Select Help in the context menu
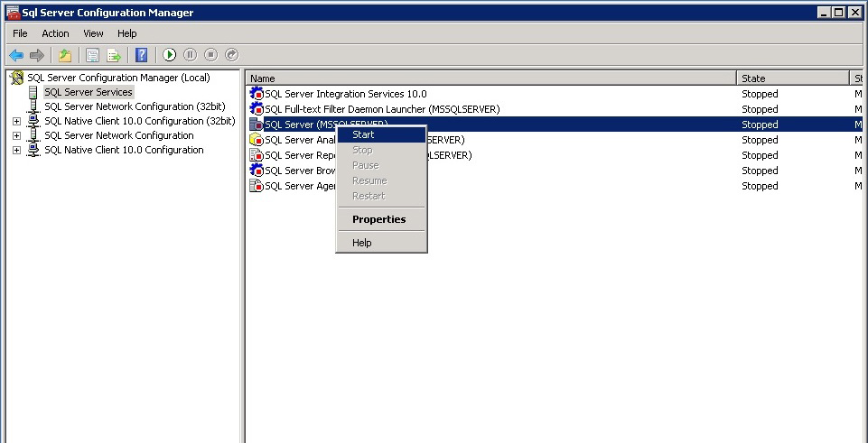868x443 pixels. click(x=362, y=243)
